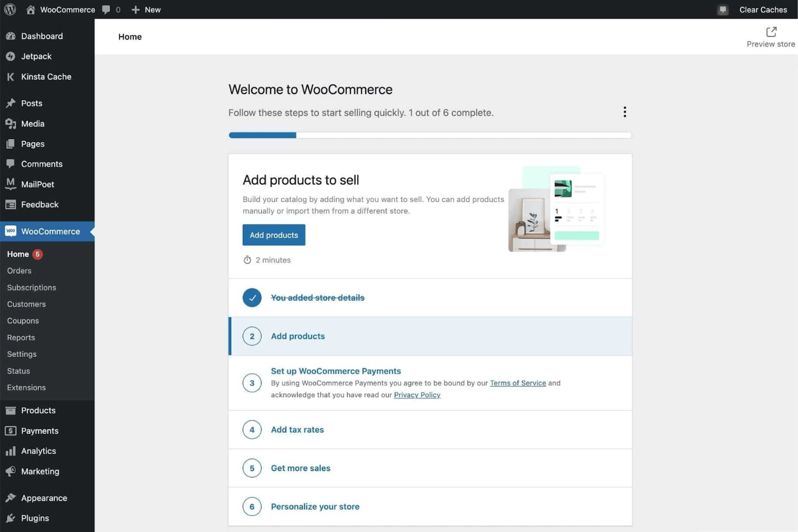Click Clear Caches in admin bar
Screen dimensions: 798x532
[763, 10]
